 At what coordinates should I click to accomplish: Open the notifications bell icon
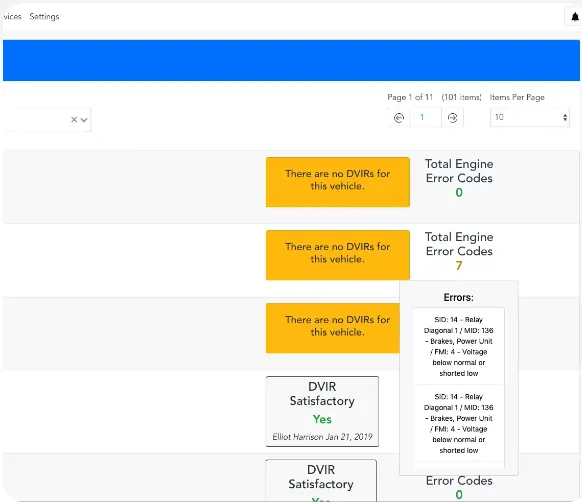coord(575,17)
